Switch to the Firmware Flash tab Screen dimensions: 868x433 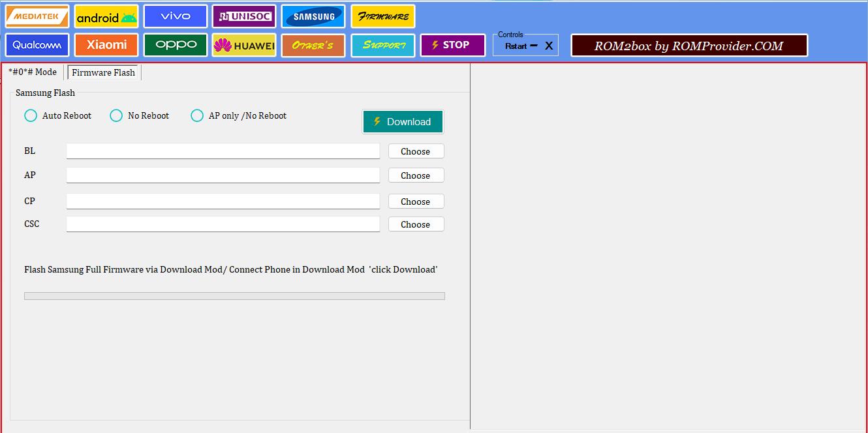pyautogui.click(x=103, y=72)
